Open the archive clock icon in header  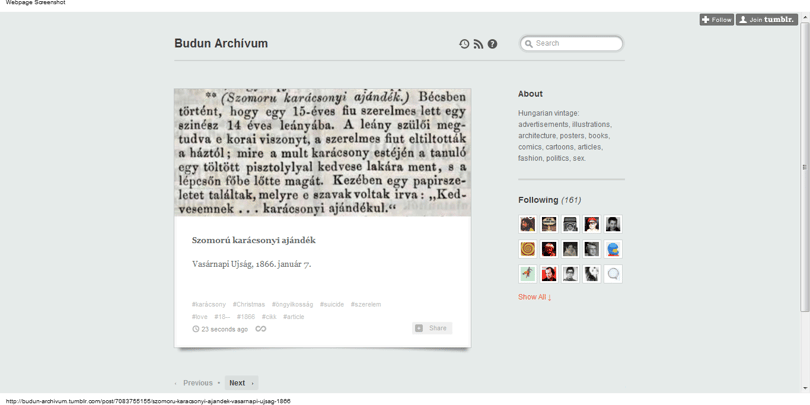464,44
